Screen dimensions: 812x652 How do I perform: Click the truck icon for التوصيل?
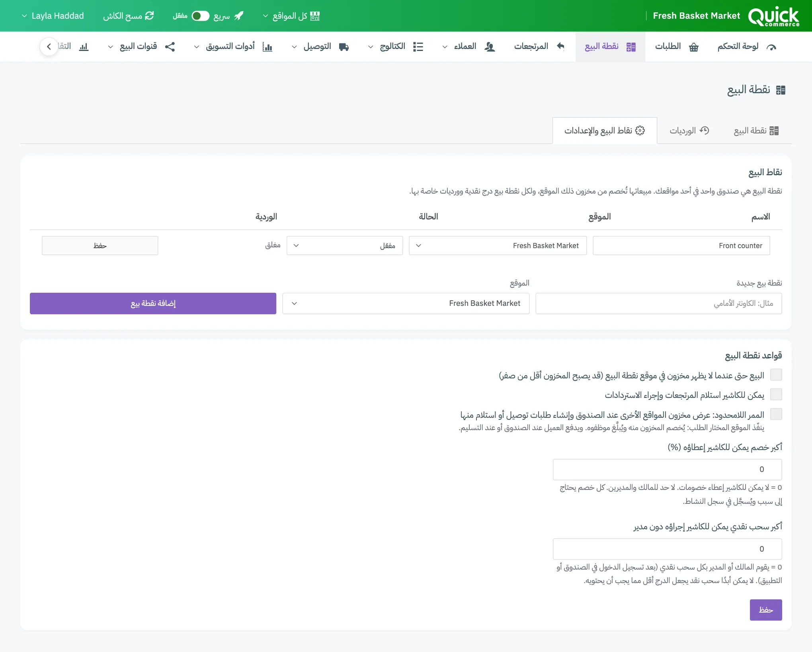[x=344, y=47]
